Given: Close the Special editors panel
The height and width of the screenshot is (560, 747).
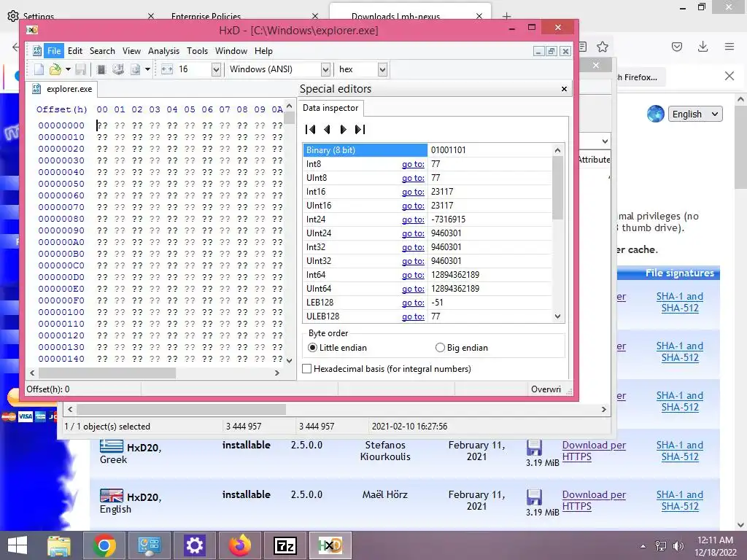Looking at the screenshot, I should pos(564,89).
